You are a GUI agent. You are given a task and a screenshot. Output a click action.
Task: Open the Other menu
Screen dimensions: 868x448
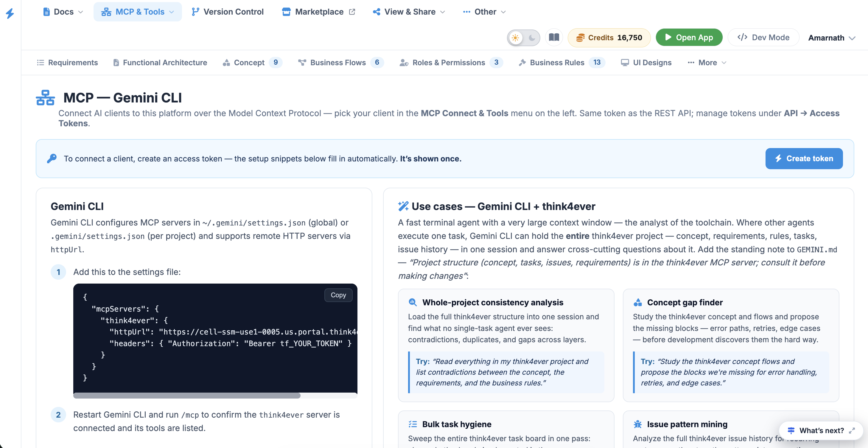pos(485,12)
